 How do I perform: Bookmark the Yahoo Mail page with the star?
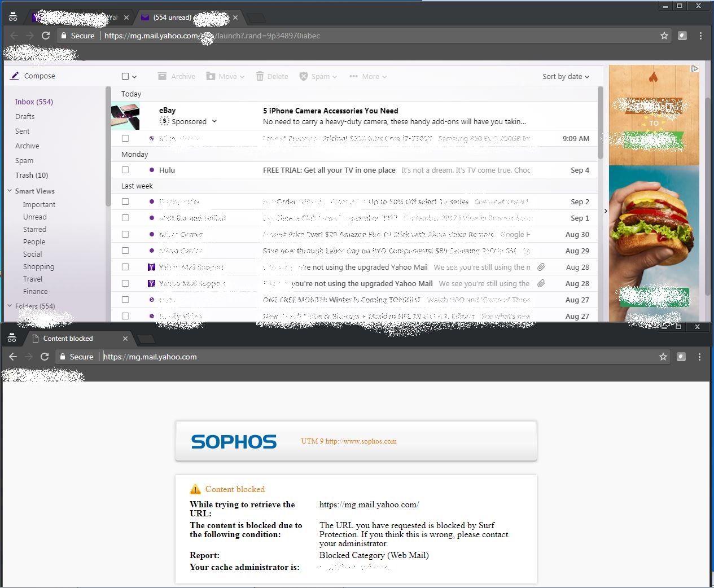[x=664, y=36]
